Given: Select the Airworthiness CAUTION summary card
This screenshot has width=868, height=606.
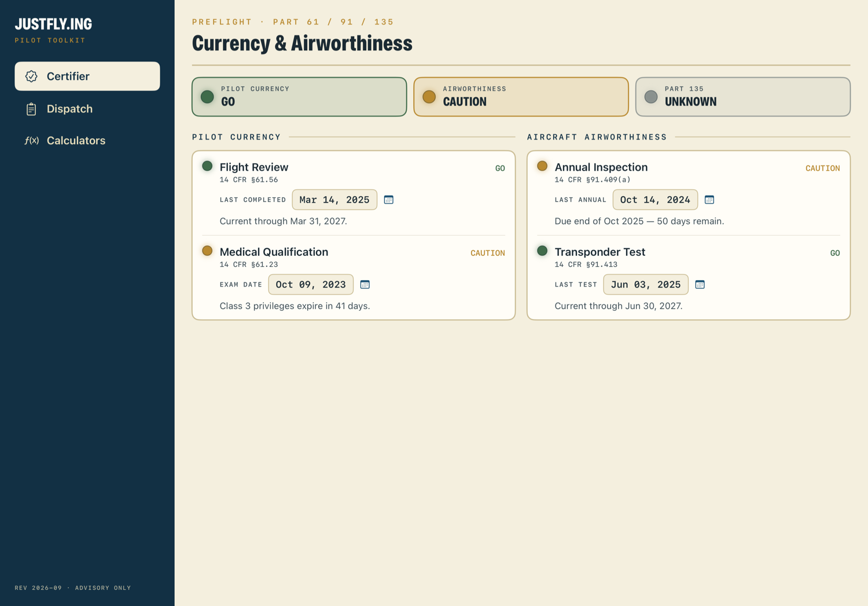Looking at the screenshot, I should click(x=521, y=97).
